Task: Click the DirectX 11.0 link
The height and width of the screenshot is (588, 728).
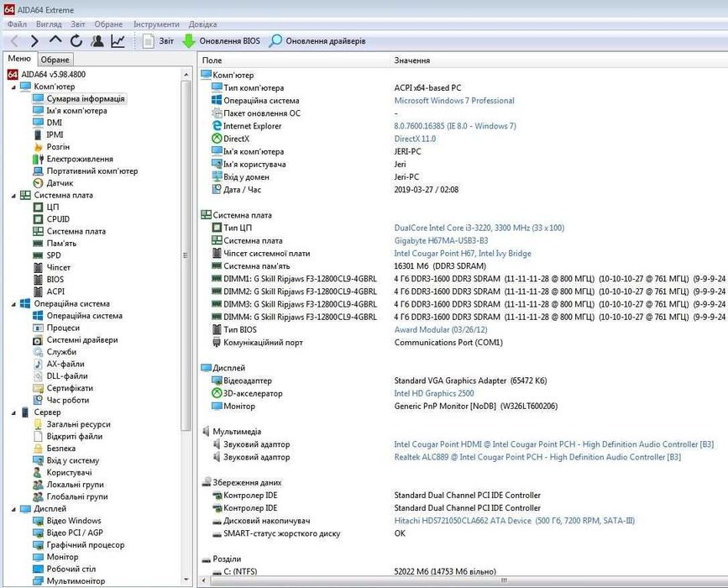Action: [415, 139]
